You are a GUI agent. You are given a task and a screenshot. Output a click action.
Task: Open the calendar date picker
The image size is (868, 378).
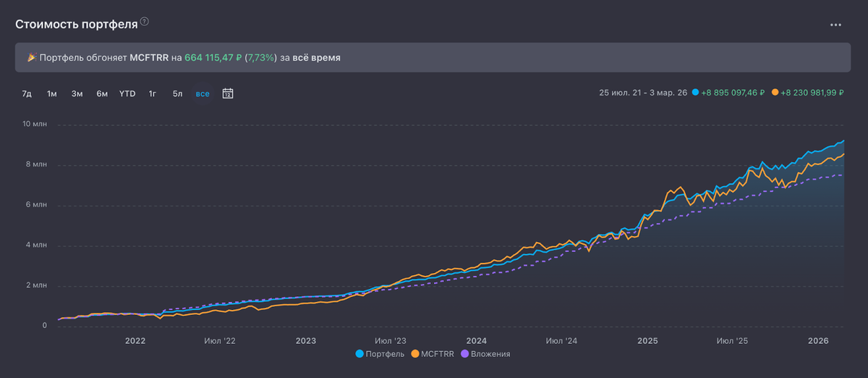pos(227,93)
